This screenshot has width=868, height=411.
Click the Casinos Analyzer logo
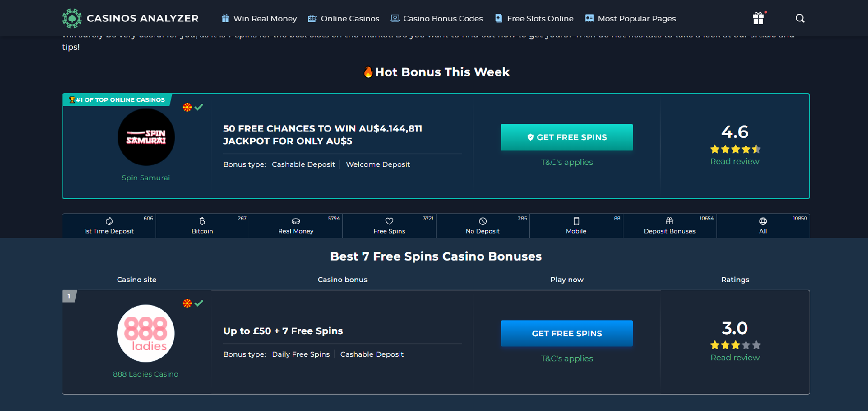[x=130, y=18]
